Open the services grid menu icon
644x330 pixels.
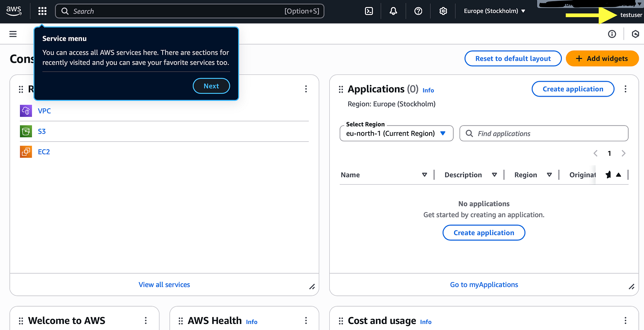click(x=42, y=11)
